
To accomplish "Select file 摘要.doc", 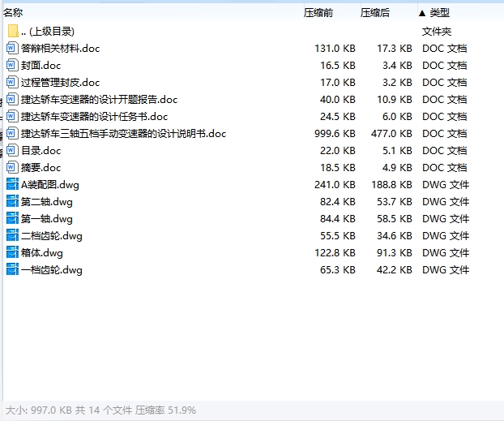I will [x=252, y=168].
